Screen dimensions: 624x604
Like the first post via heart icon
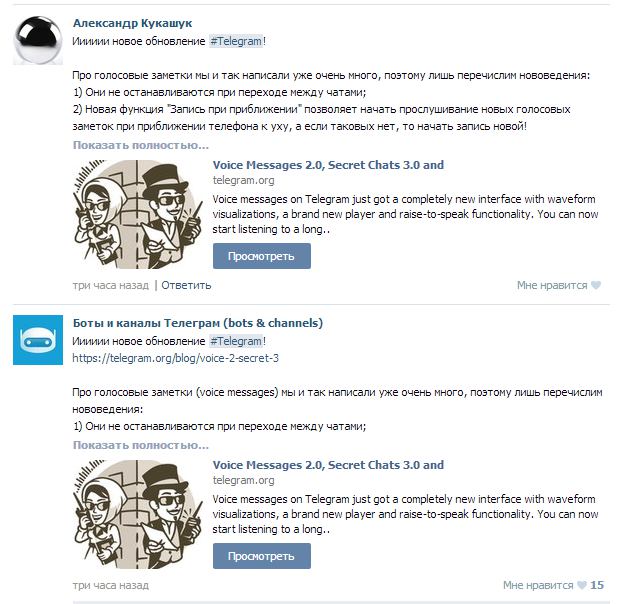(596, 285)
